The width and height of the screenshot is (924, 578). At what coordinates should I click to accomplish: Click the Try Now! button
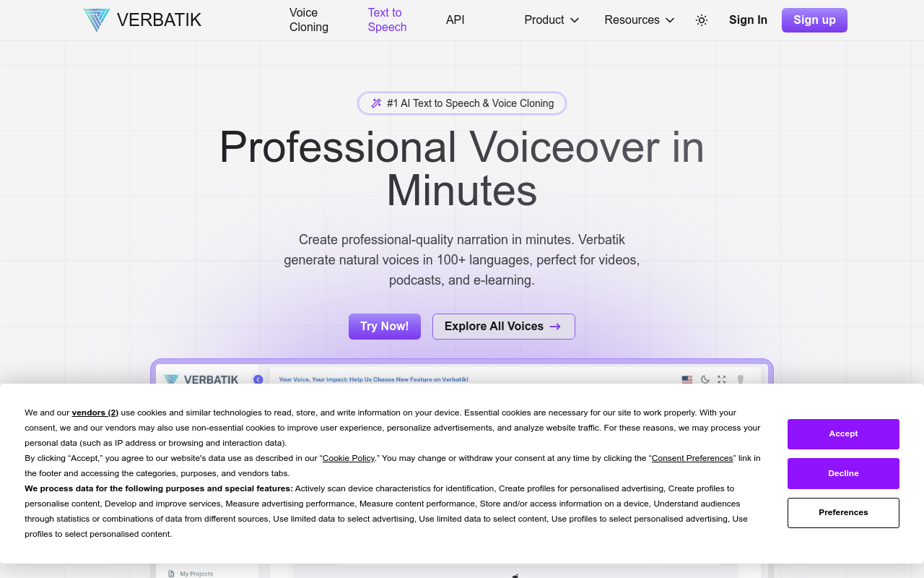[385, 327]
